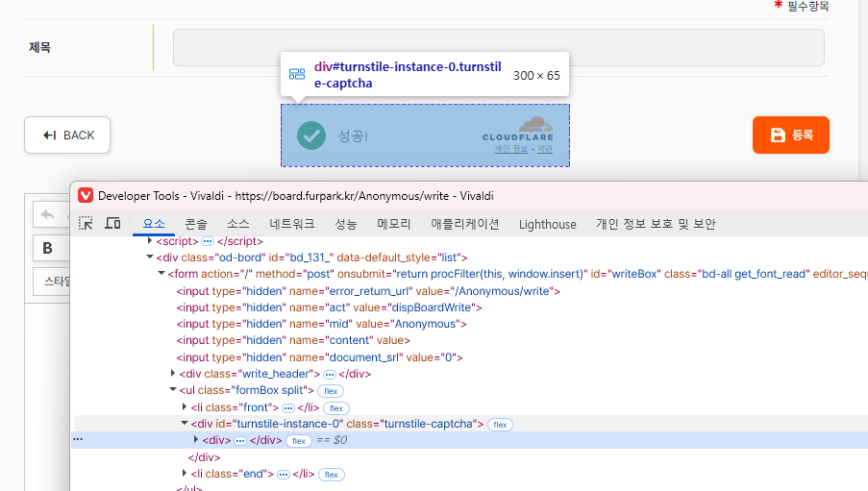Toggle flex badge on li class end
Viewport: 868px width, 491px height.
pyautogui.click(x=332, y=475)
